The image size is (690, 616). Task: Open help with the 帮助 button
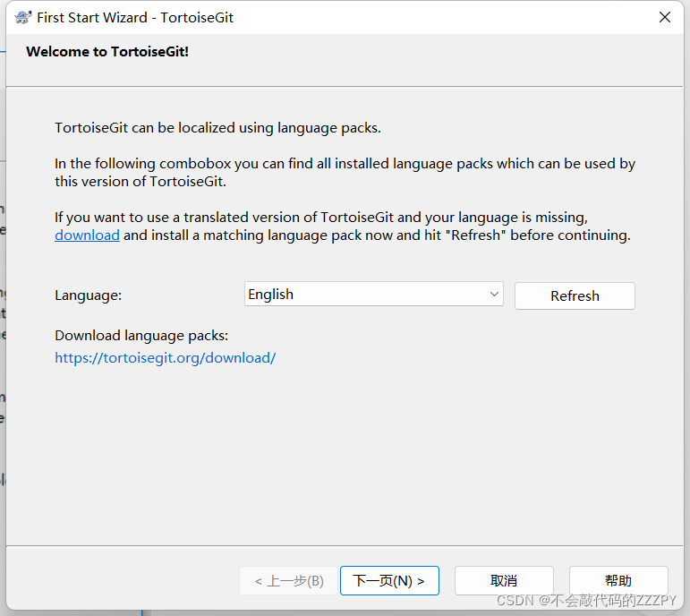click(618, 581)
